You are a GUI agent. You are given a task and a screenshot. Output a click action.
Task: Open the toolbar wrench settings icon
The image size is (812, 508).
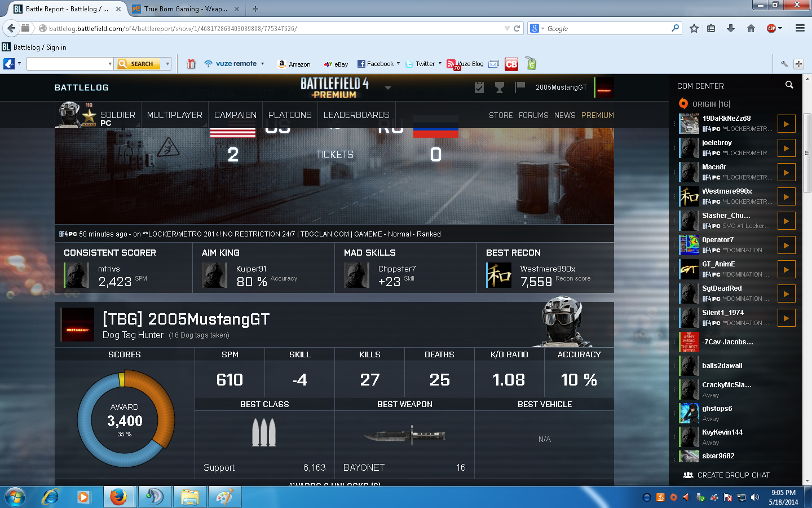784,64
